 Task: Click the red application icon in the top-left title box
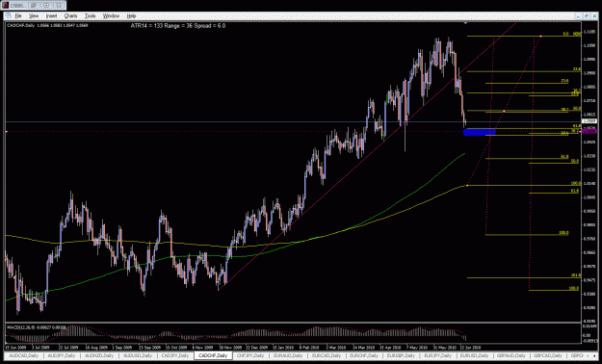(x=6, y=6)
